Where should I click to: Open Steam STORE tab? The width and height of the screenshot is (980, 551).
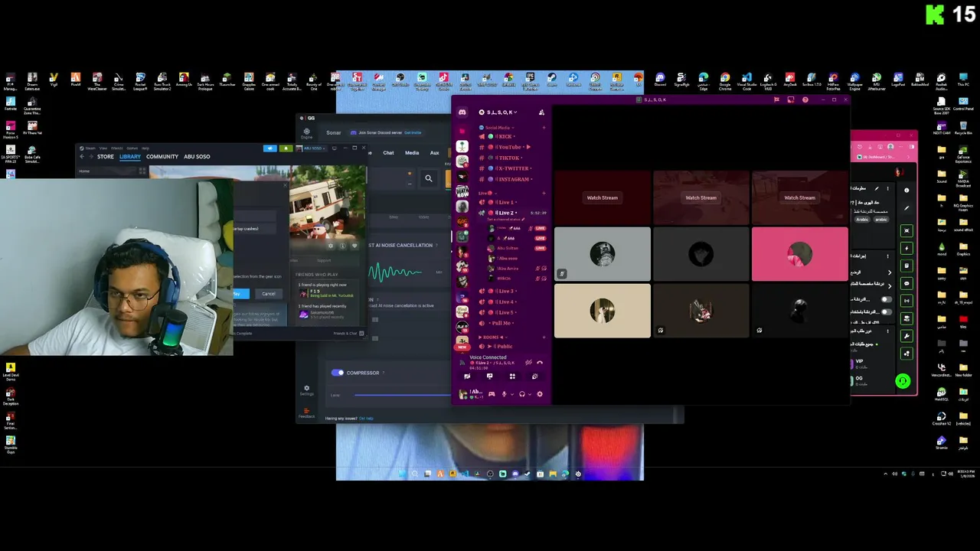coord(106,156)
